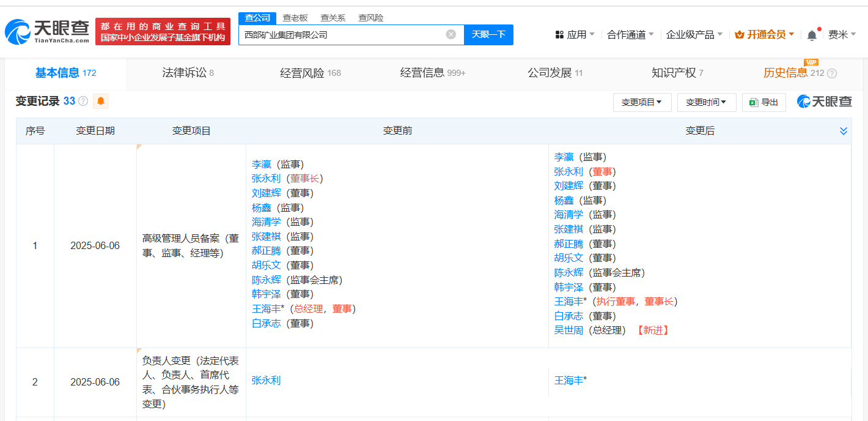Screen dimensions: 868x421
Task: Select the 查公司 search tab
Action: point(257,18)
